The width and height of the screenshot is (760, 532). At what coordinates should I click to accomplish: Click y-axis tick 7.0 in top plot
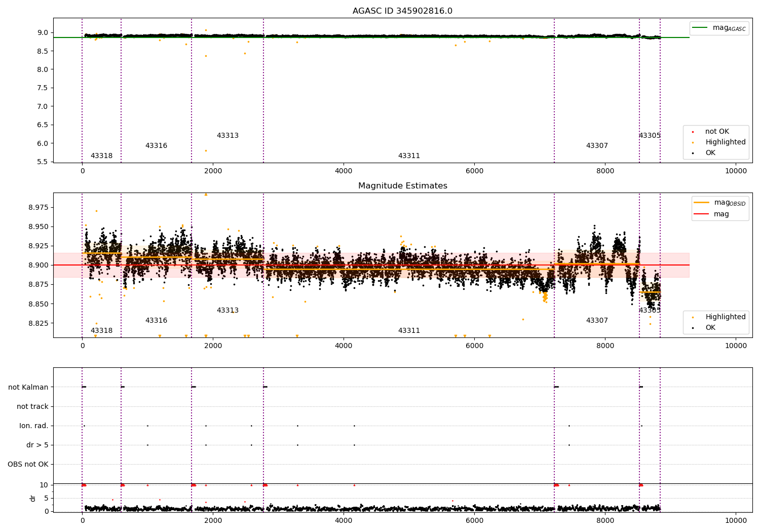click(43, 106)
